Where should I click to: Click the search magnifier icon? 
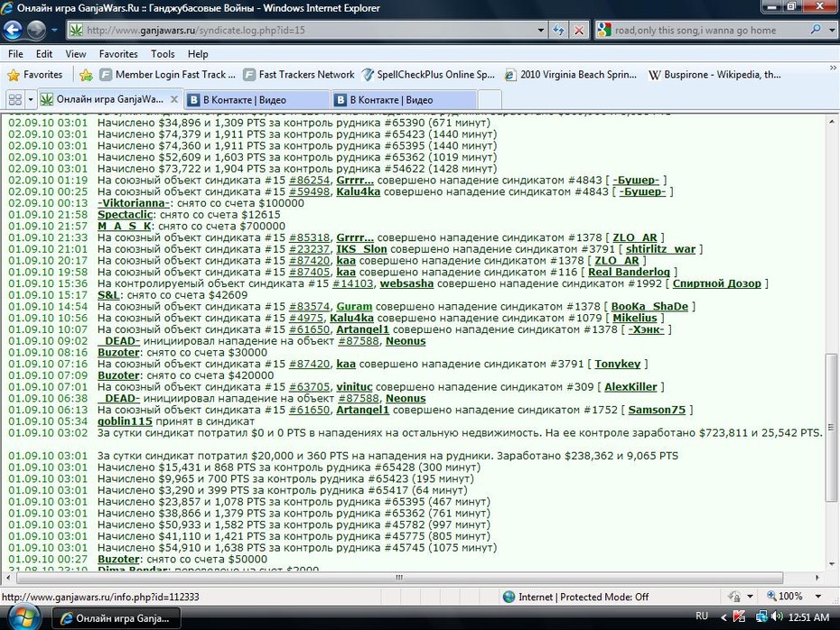(816, 30)
